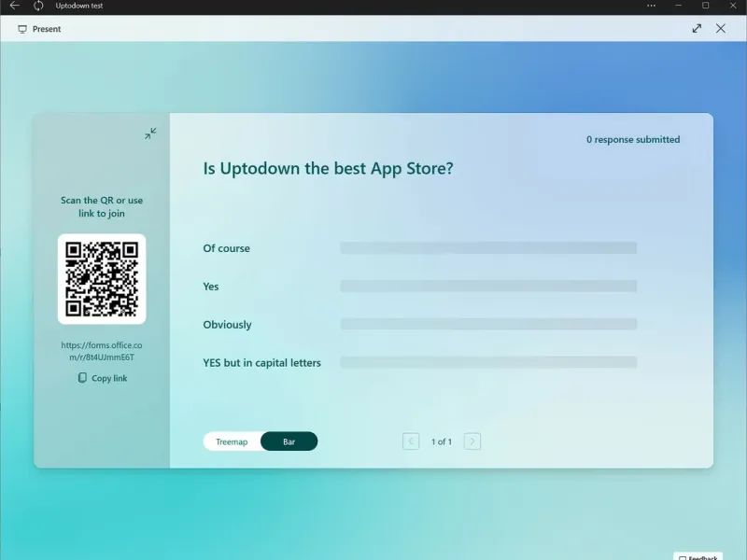The height and width of the screenshot is (560, 747).
Task: Select the 'Yes' answer label
Action: (211, 287)
